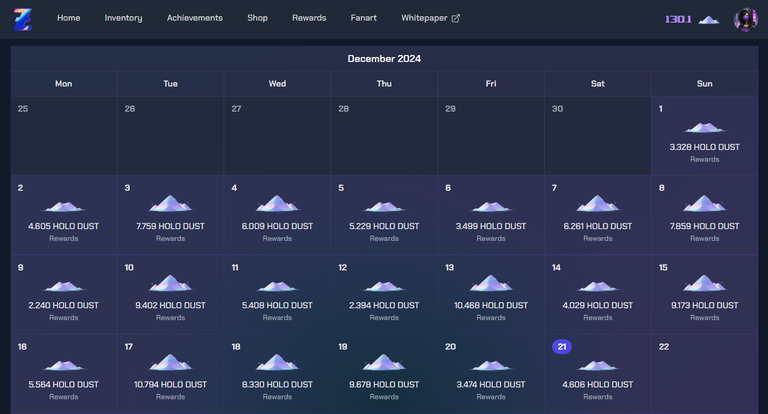Click the holo dust pile on December 9
Image resolution: width=768 pixels, height=414 pixels.
pyautogui.click(x=64, y=286)
